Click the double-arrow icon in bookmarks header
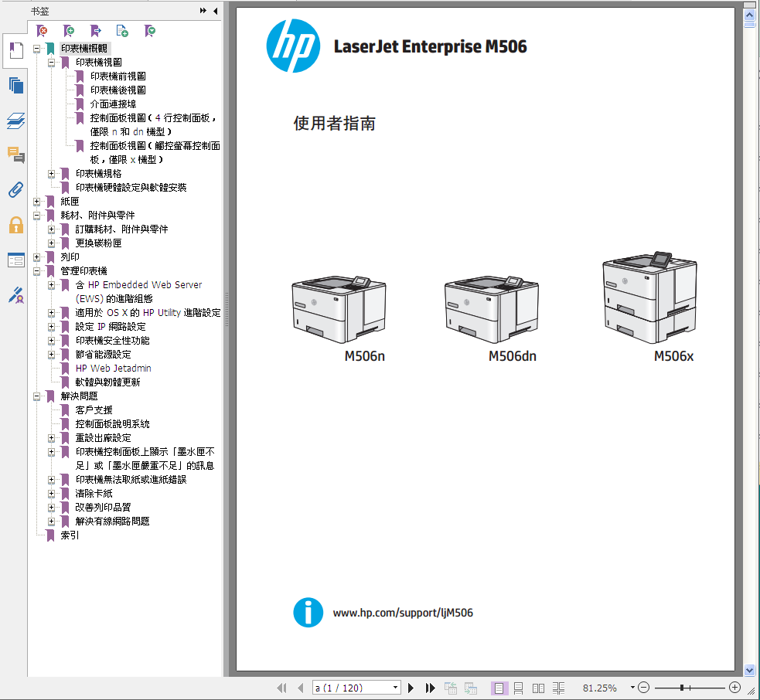 (203, 11)
